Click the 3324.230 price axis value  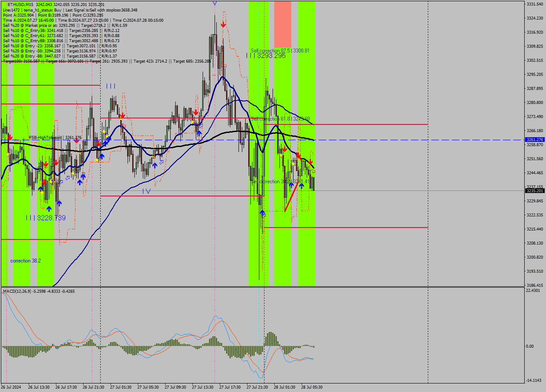534,18
